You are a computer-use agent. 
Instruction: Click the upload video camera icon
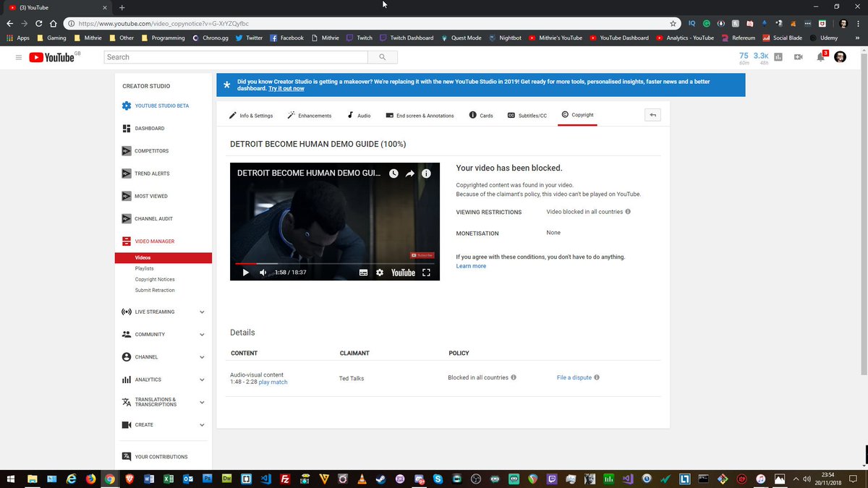point(799,57)
